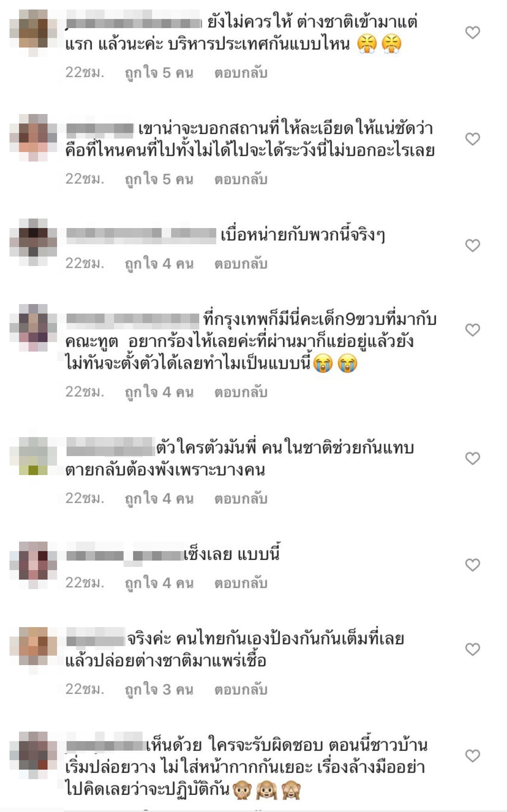
Task: Reply to comment about แพร่เชื้อ
Action: (x=241, y=690)
